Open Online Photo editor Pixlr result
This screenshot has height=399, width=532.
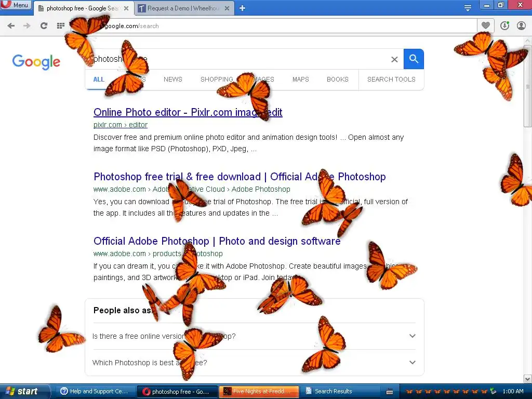pos(188,112)
